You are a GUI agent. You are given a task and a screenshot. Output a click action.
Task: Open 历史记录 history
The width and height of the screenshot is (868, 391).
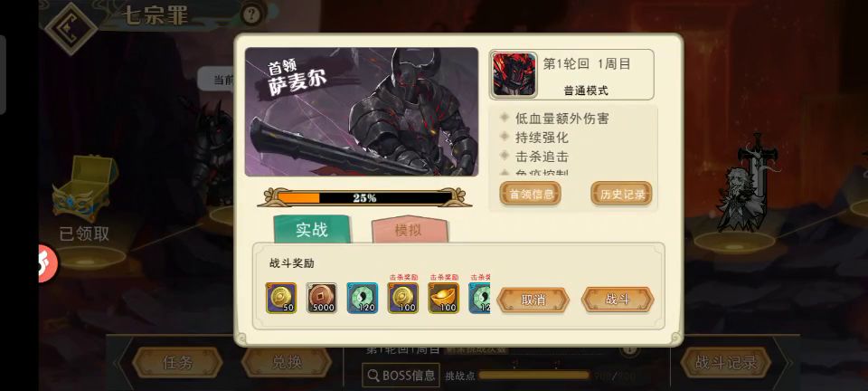click(622, 194)
